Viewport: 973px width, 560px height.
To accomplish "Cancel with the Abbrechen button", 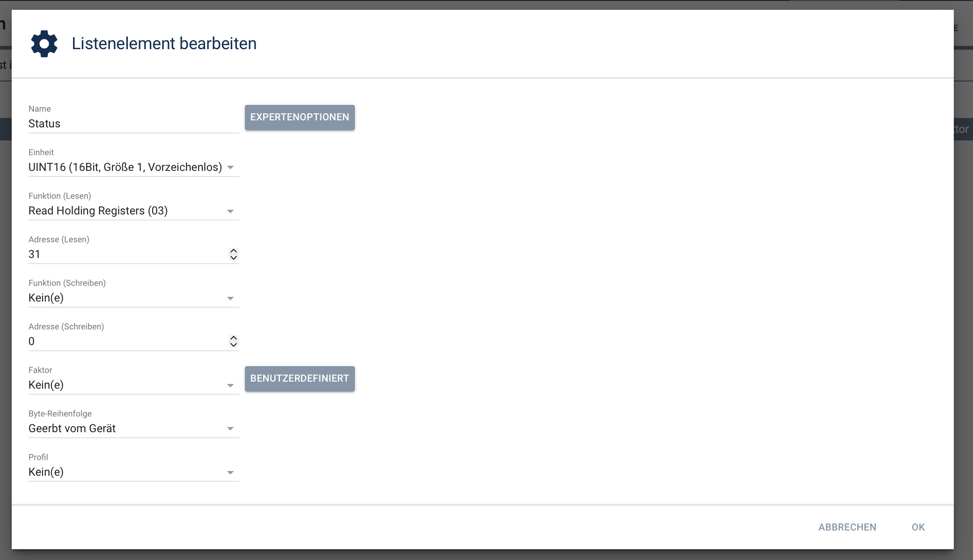I will (x=847, y=527).
